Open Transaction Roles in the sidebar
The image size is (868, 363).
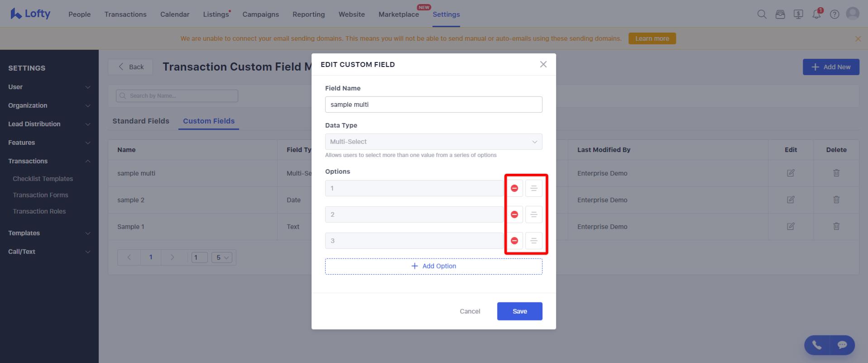click(x=39, y=211)
